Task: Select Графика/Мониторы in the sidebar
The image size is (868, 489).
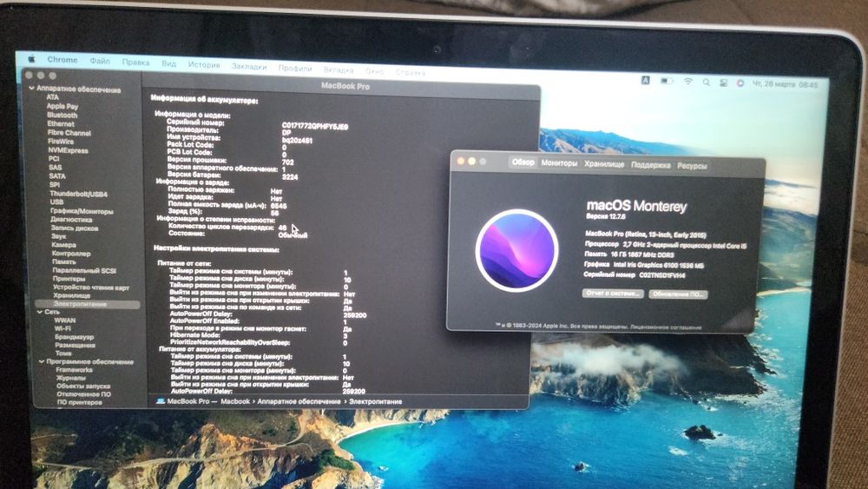Action: click(82, 211)
